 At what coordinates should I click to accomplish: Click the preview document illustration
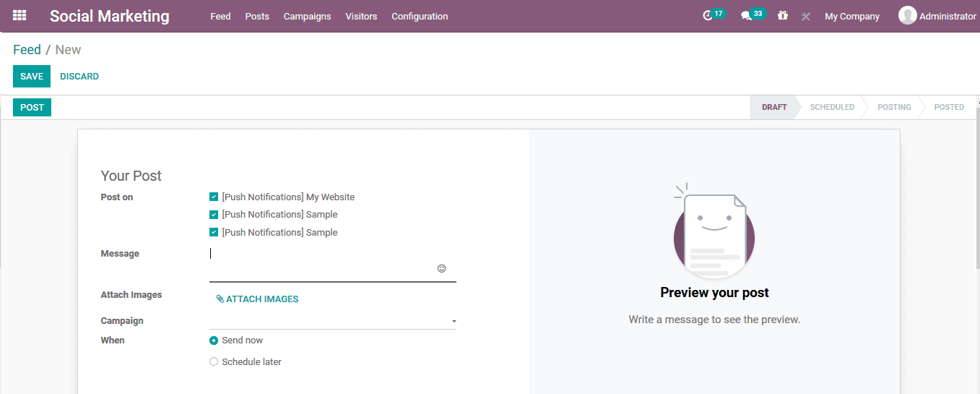[x=714, y=232]
